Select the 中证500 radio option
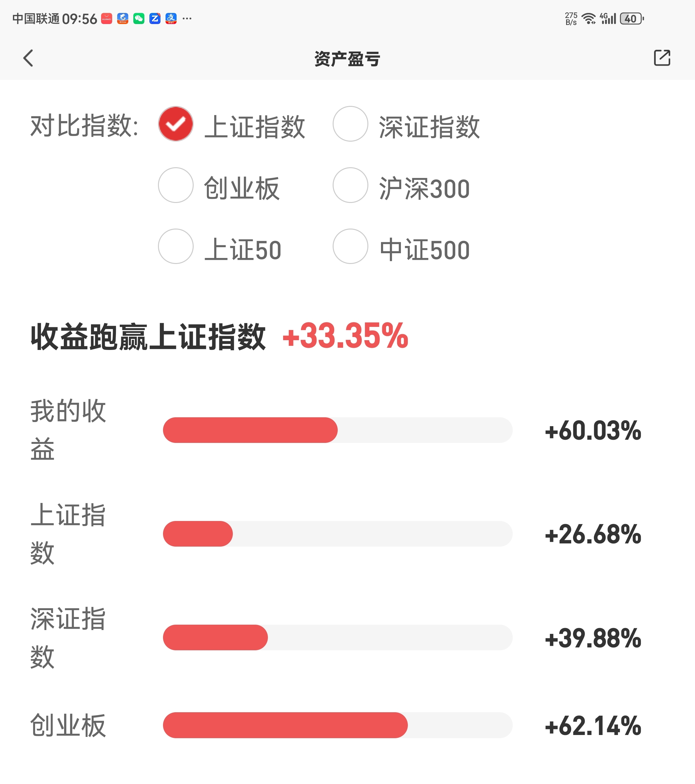Screen dimensions: 695x784 coord(350,246)
